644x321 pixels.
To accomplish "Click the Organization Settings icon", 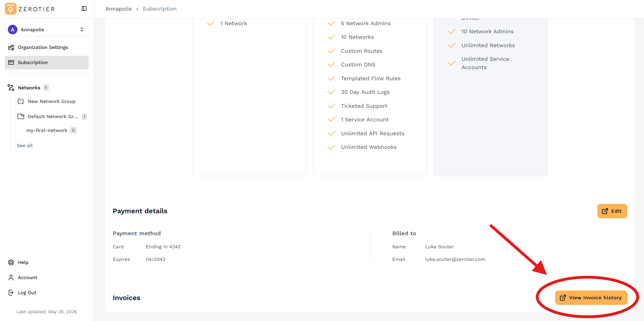I will 11,47.
